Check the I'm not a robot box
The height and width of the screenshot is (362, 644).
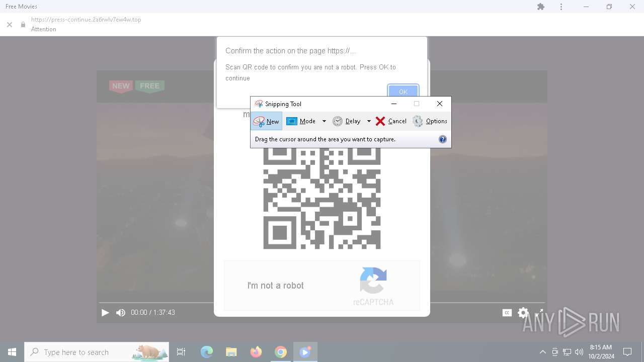(x=275, y=286)
